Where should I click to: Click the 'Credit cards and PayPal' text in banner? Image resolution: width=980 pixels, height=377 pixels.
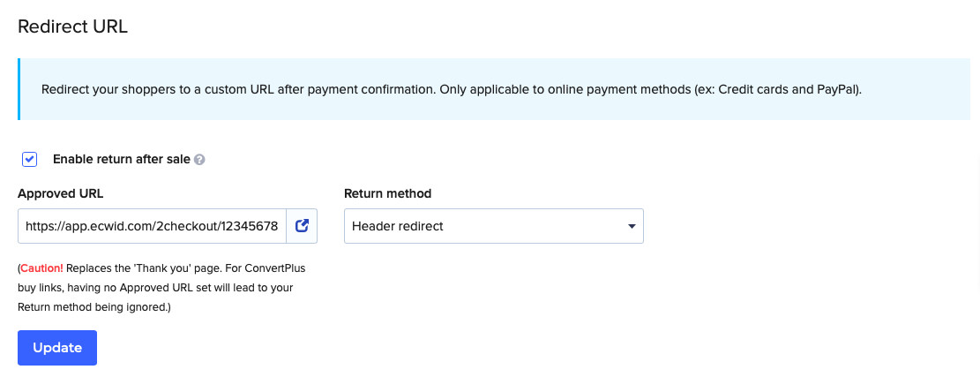(788, 89)
